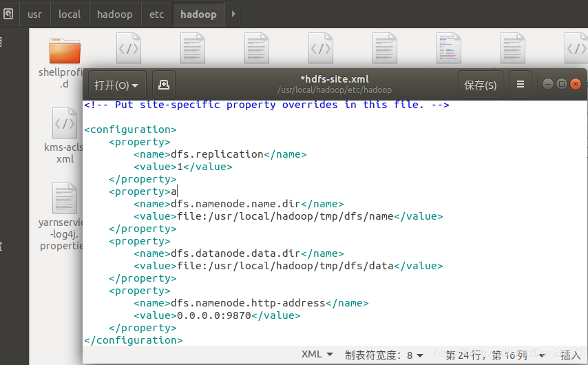Click the file:/usr/local/hadoop/tmp/dfs/data value line
588x365 pixels.
pos(288,266)
